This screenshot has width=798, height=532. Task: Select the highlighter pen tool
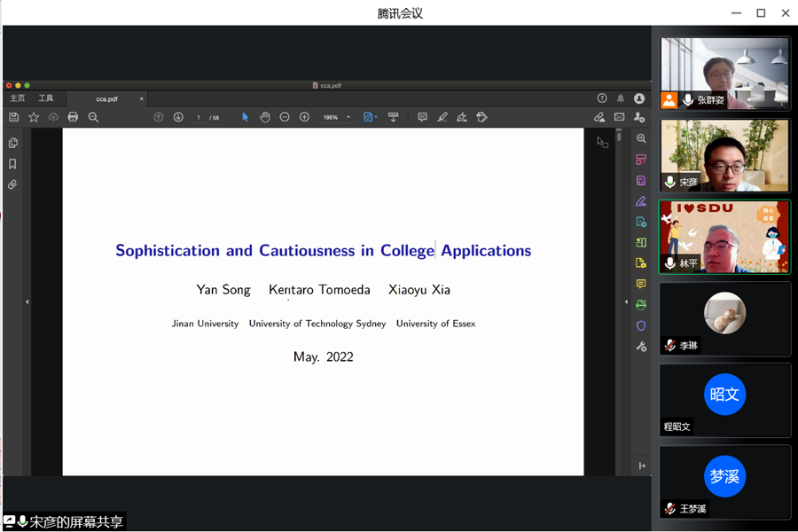(442, 117)
